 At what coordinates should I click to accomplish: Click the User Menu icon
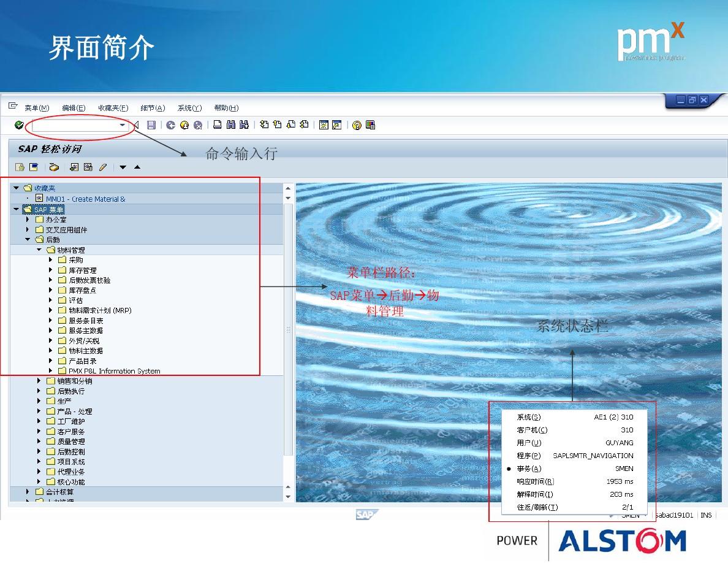coord(20,167)
